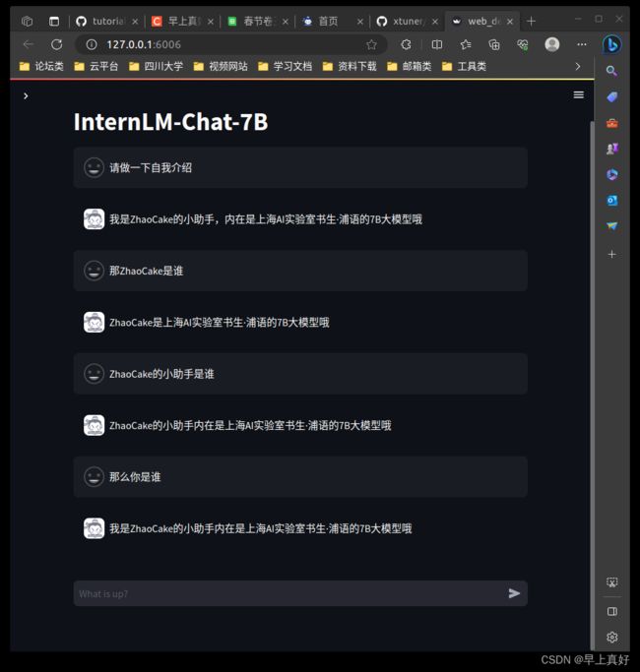Open the tab actions menu icon
Image resolution: width=640 pixels, height=672 pixels.
coord(54,21)
